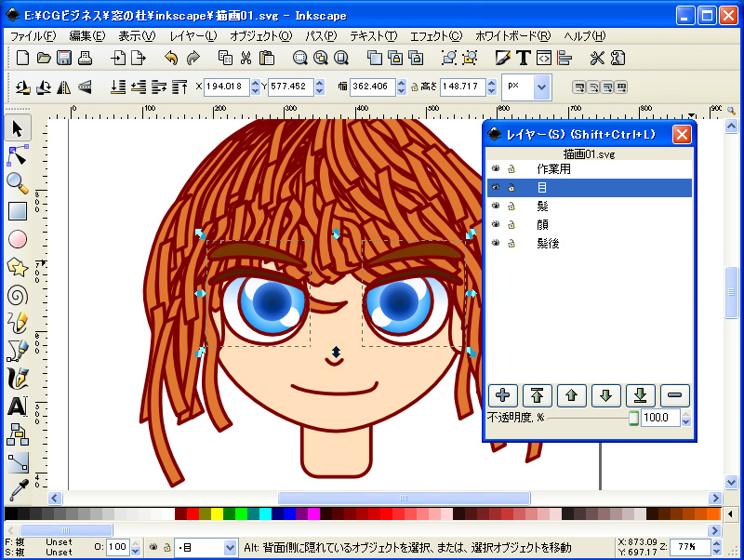Image resolution: width=744 pixels, height=560 pixels.
Task: Activate the Node edit tool
Action: click(x=17, y=155)
